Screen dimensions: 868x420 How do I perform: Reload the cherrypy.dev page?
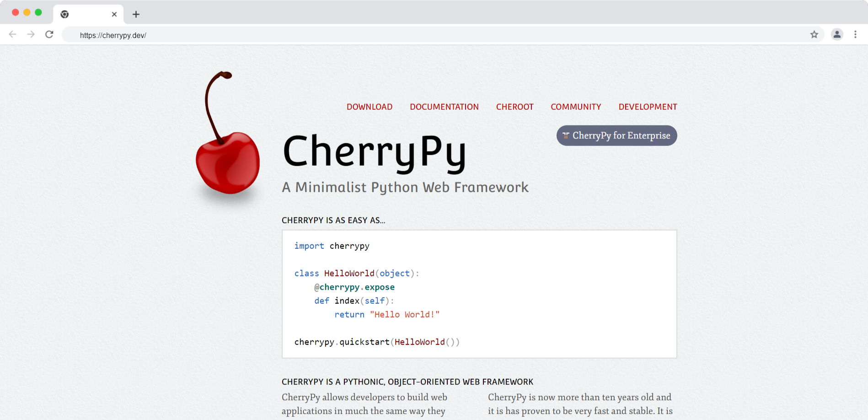[x=49, y=34]
